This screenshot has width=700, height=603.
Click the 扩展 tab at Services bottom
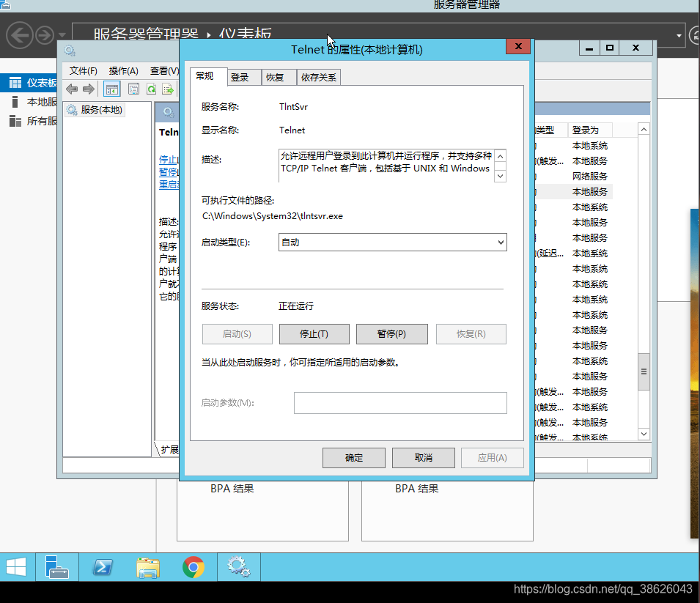tap(169, 449)
